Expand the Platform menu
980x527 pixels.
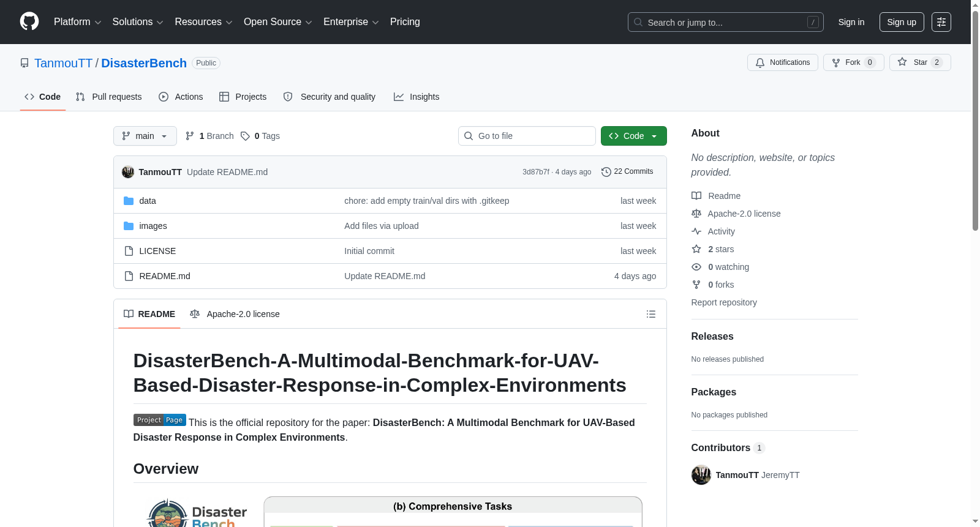click(x=78, y=22)
